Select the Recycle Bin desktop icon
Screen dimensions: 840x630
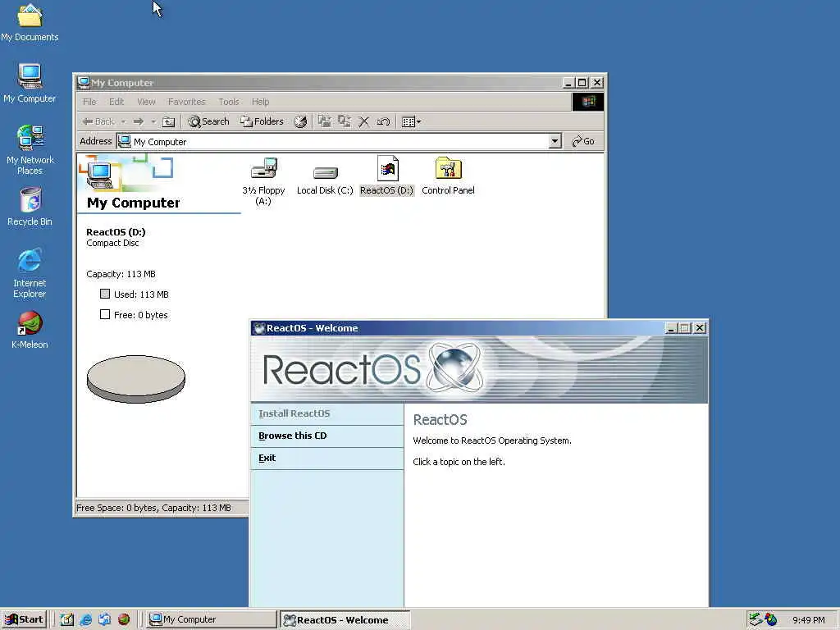pyautogui.click(x=30, y=207)
